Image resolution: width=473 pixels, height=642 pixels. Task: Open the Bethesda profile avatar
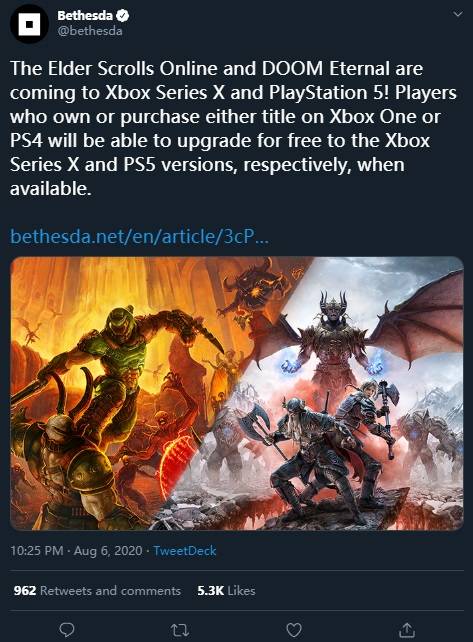[x=29, y=24]
